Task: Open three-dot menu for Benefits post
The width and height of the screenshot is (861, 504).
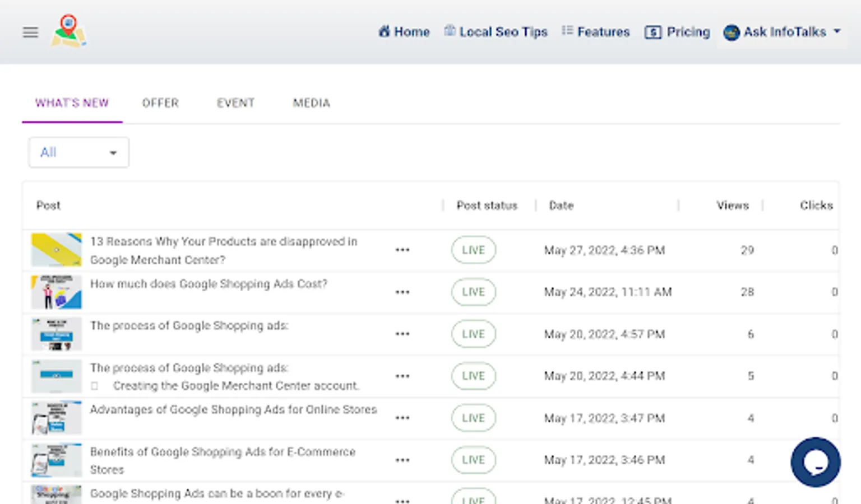Action: point(402,460)
